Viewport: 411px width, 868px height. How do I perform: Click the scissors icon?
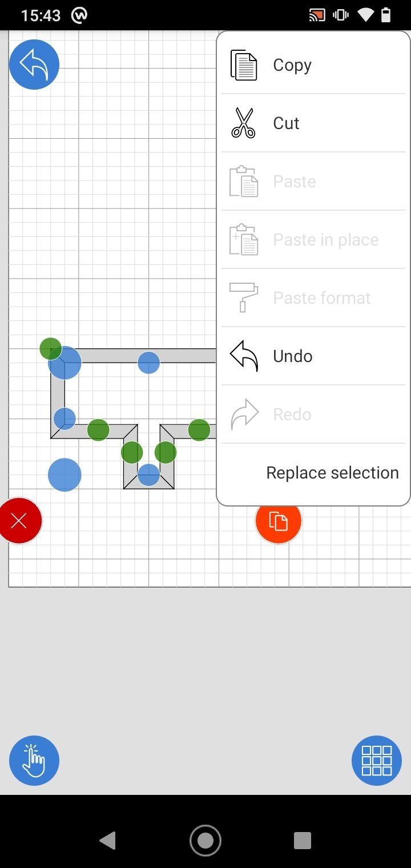click(244, 123)
